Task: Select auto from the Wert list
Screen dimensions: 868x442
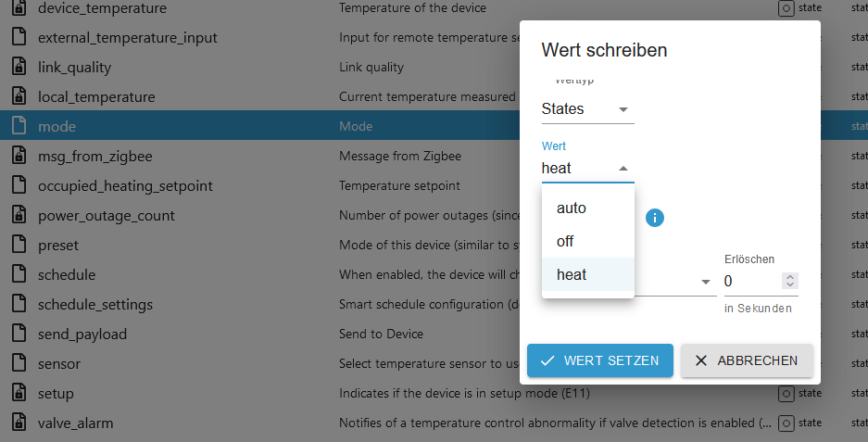Action: 588,208
